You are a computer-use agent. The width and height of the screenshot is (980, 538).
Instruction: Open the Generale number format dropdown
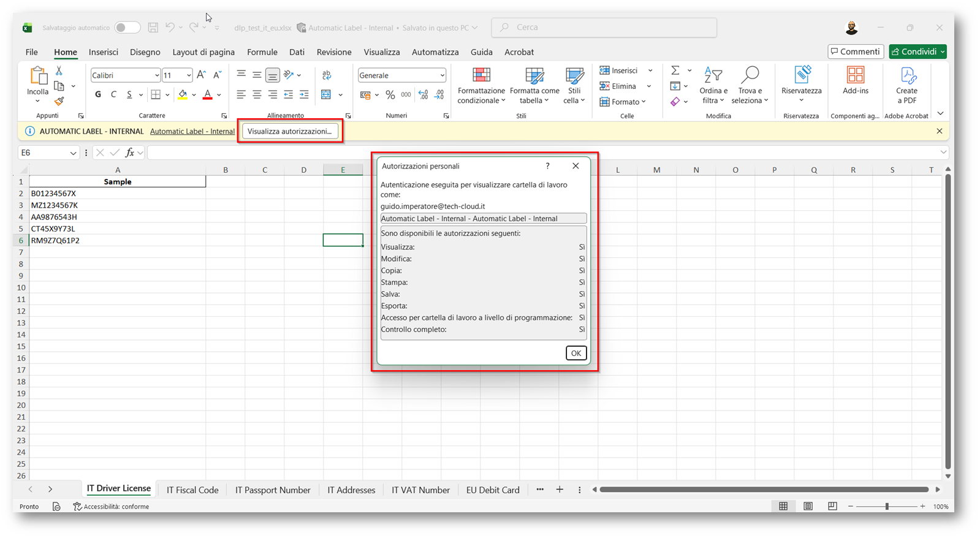[442, 75]
